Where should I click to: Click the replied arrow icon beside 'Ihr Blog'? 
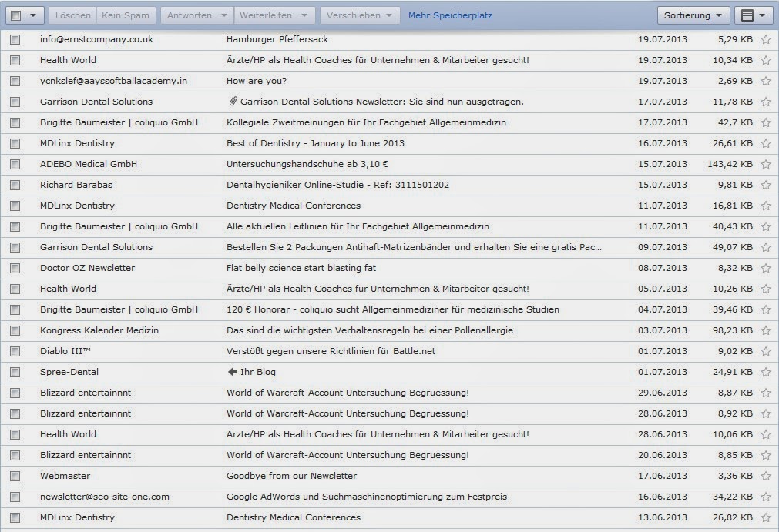point(232,372)
